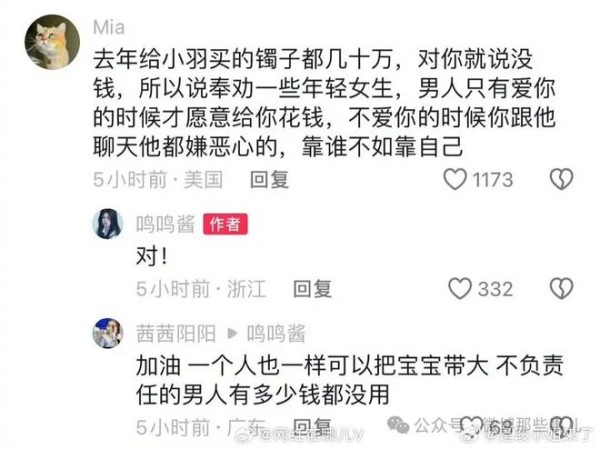Open 呜呜酱's profile avatar
The height and width of the screenshot is (449, 600).
click(108, 224)
